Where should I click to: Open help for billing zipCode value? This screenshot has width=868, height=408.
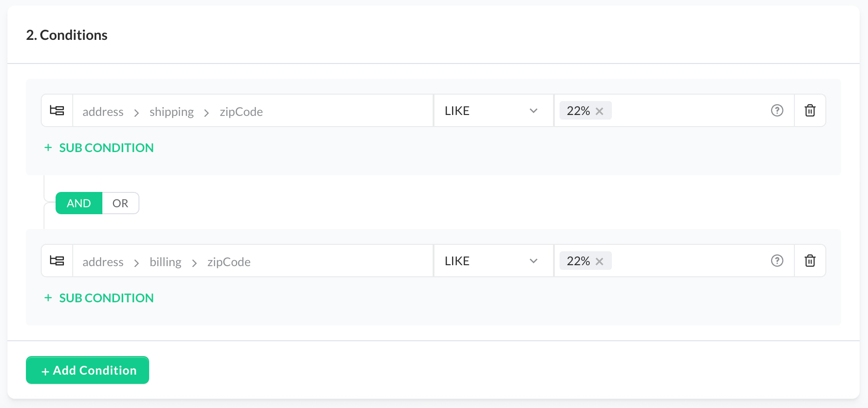[x=777, y=261]
